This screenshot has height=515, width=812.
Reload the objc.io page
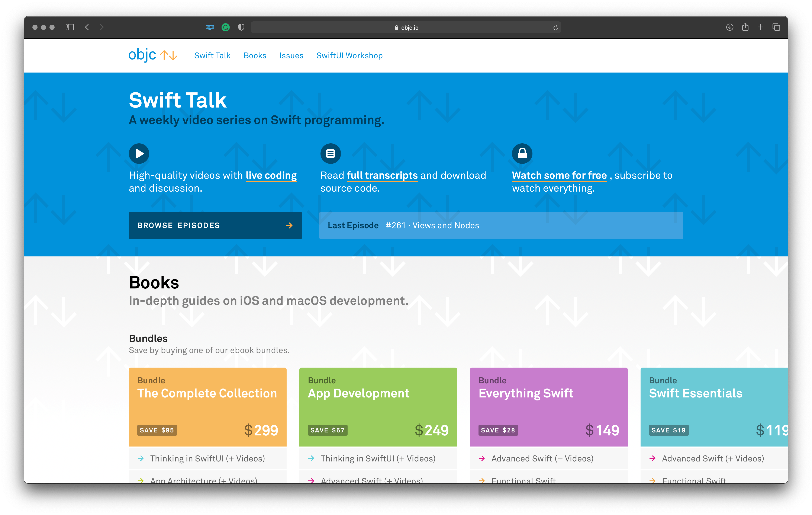(x=555, y=28)
